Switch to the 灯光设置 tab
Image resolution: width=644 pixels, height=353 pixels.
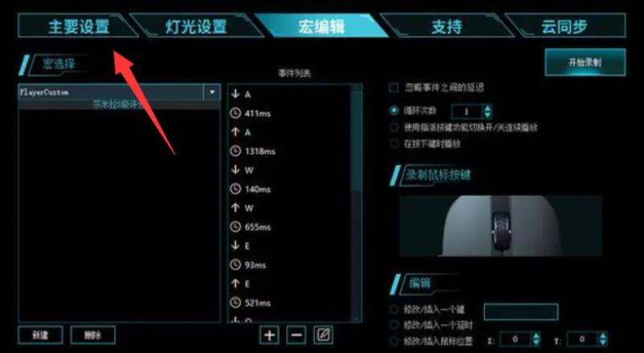[196, 26]
